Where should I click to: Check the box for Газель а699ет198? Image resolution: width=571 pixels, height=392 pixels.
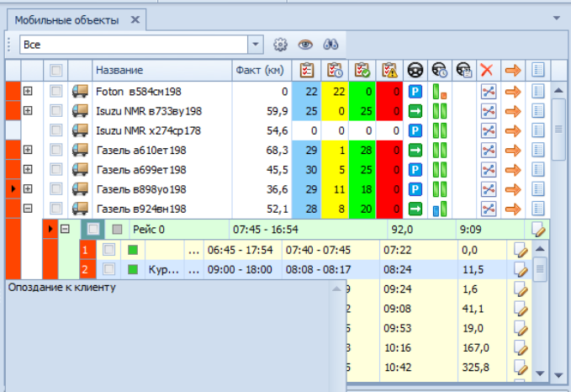click(x=56, y=169)
